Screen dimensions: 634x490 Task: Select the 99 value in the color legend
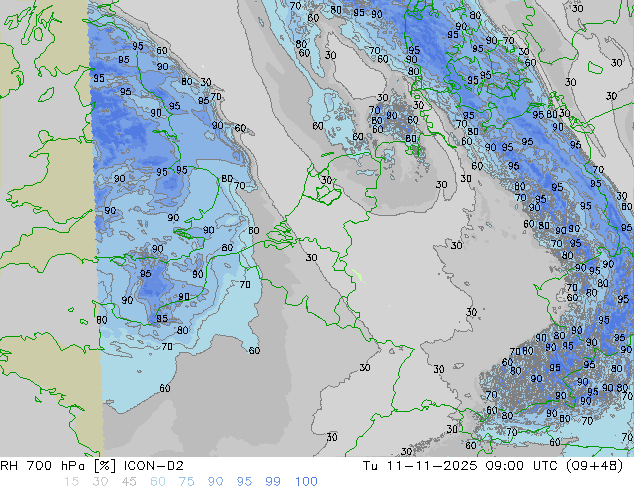273,482
